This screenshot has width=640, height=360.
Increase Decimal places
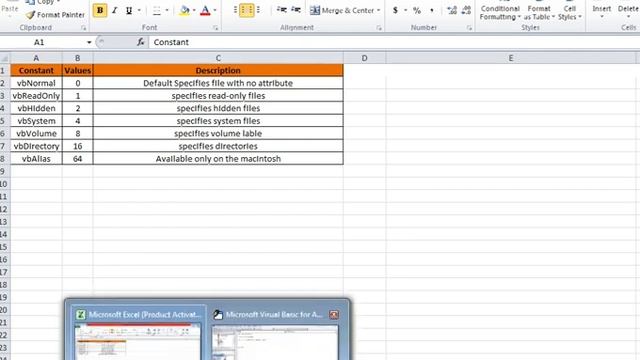(x=452, y=10)
